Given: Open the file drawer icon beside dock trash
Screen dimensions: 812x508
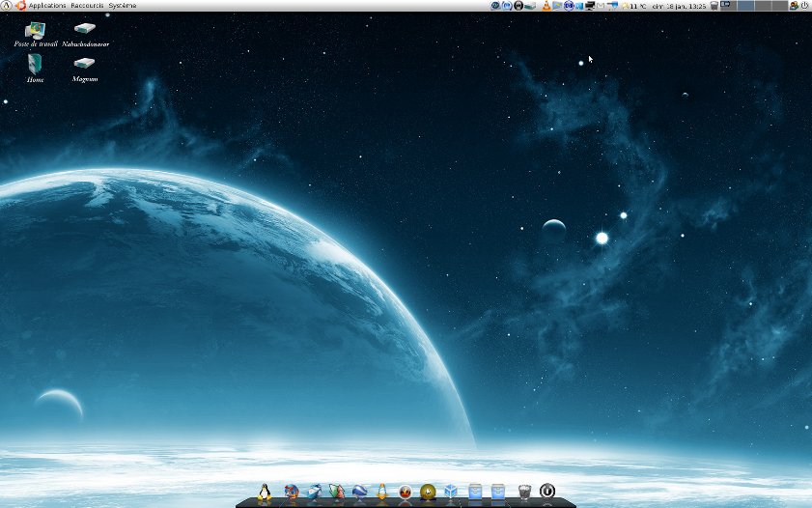Looking at the screenshot, I should (497, 492).
